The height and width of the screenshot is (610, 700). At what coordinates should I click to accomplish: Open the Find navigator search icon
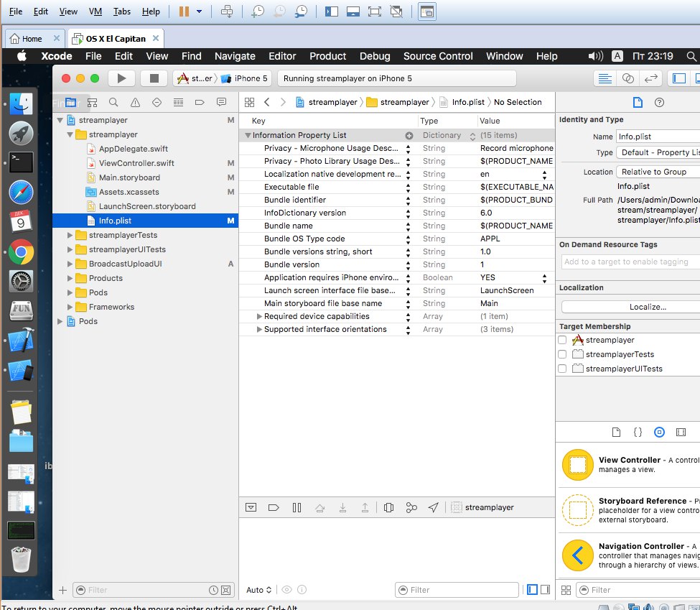tap(113, 102)
